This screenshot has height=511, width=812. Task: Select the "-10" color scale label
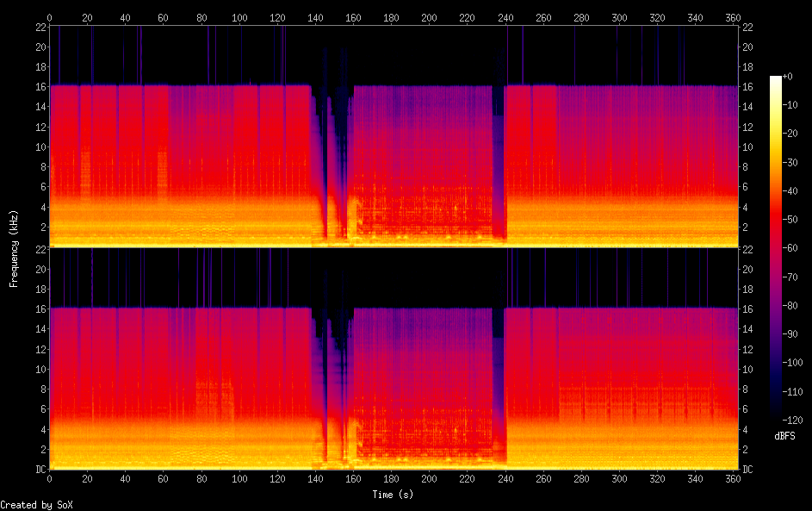[790, 104]
